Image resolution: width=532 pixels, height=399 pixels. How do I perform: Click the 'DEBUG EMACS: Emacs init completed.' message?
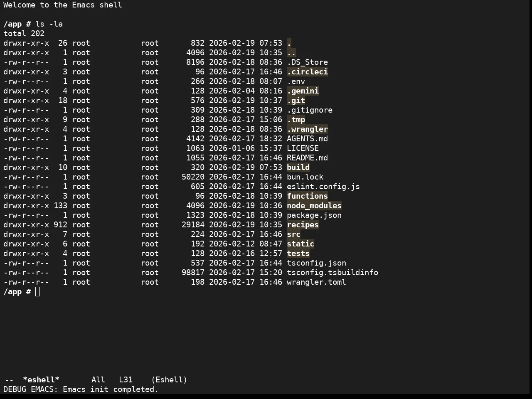coord(81,389)
